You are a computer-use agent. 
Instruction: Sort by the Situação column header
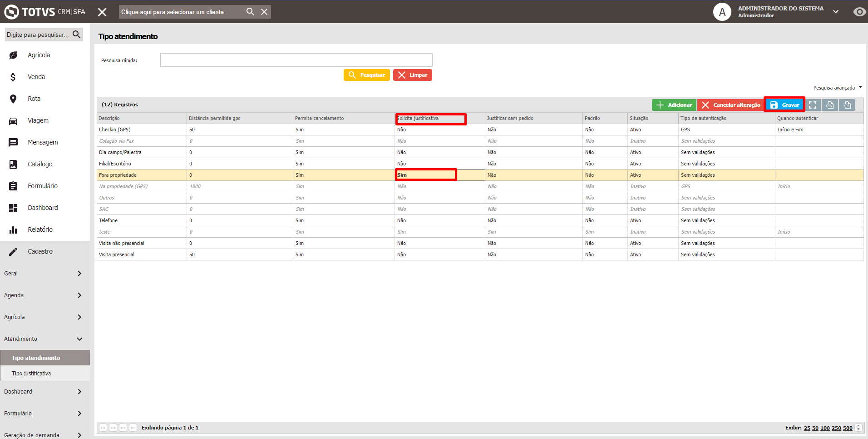click(x=653, y=118)
